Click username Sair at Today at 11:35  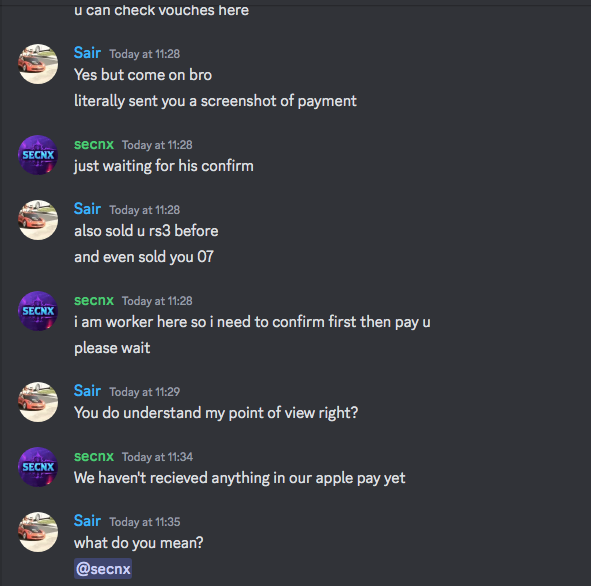click(87, 521)
